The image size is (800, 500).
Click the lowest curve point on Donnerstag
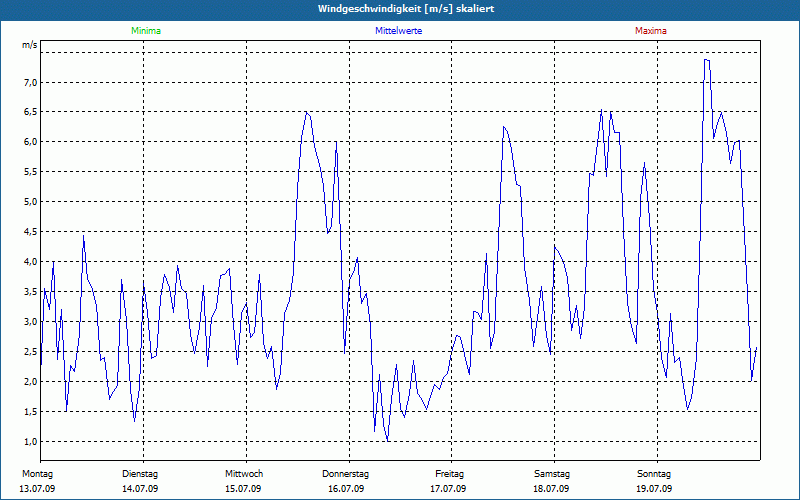tap(388, 441)
